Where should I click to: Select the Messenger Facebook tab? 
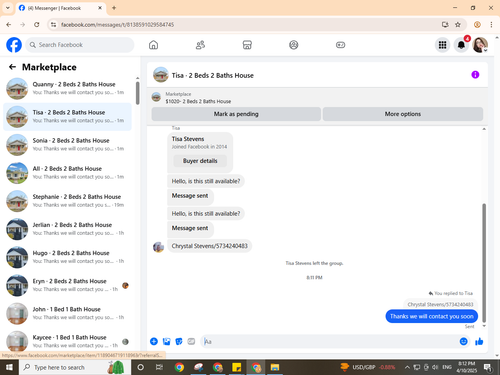coord(61,8)
